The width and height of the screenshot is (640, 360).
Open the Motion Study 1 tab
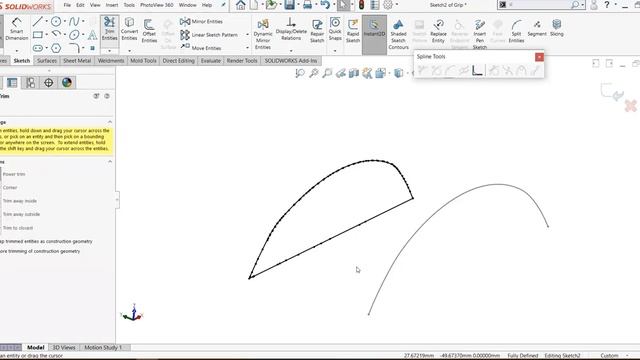[103, 347]
